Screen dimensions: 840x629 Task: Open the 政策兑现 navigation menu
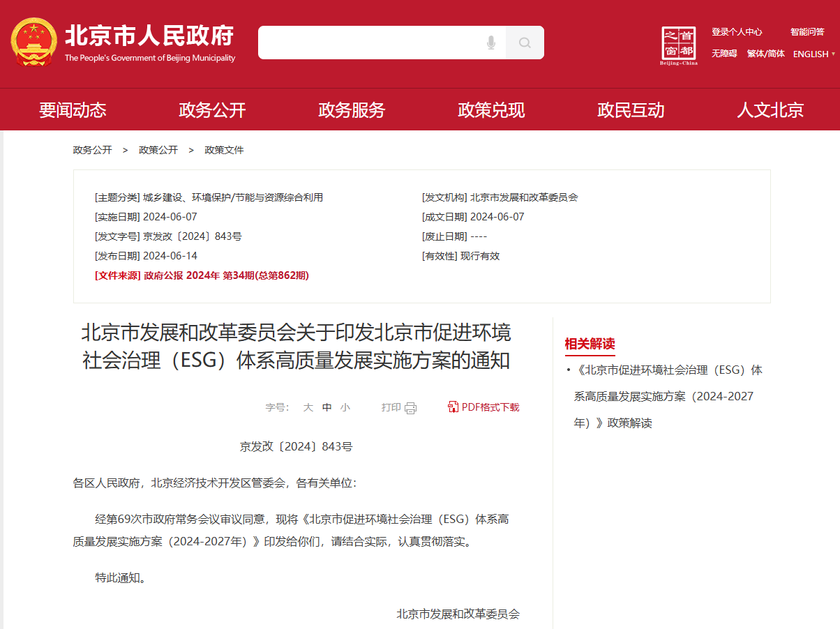(x=491, y=110)
